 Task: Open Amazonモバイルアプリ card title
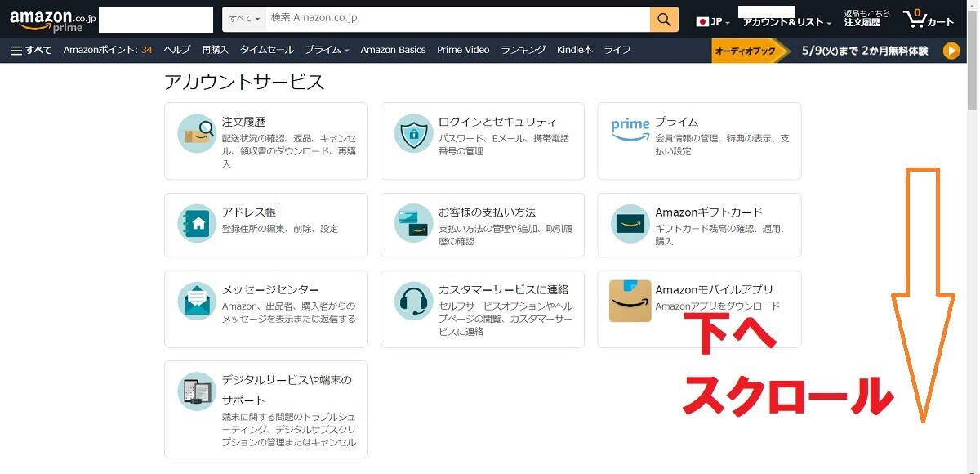[715, 290]
